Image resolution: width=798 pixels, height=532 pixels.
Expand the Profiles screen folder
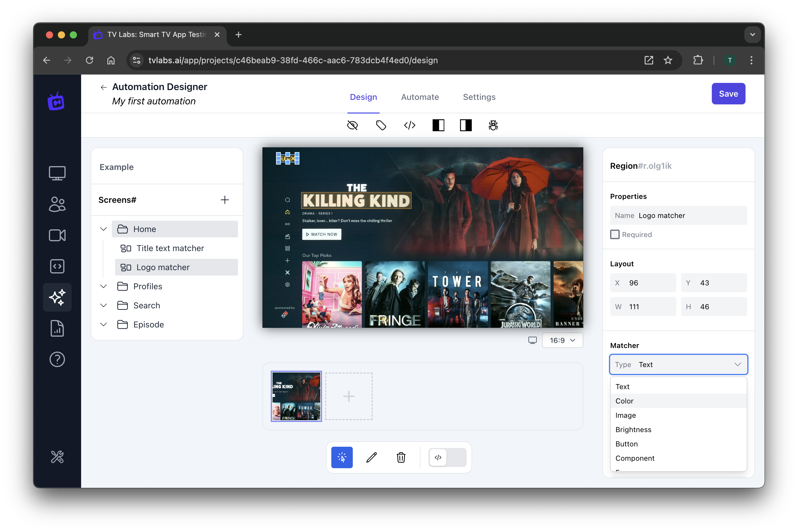coord(104,286)
